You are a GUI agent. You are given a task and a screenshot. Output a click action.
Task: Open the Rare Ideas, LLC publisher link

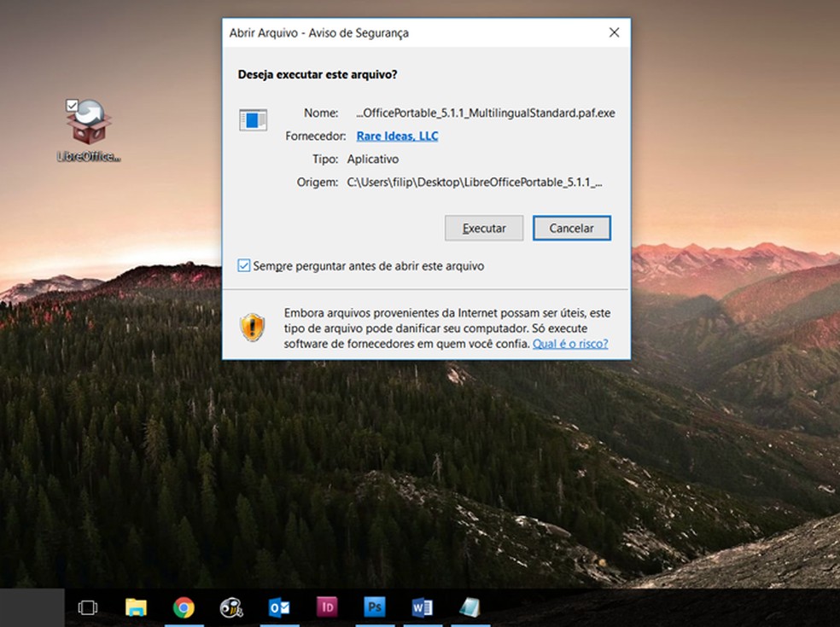coord(397,136)
